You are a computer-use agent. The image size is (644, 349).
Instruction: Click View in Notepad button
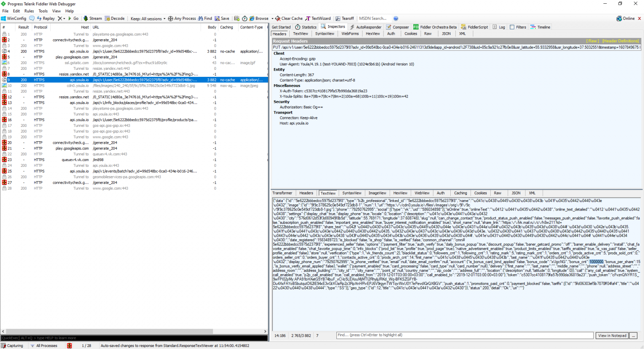[x=613, y=335]
